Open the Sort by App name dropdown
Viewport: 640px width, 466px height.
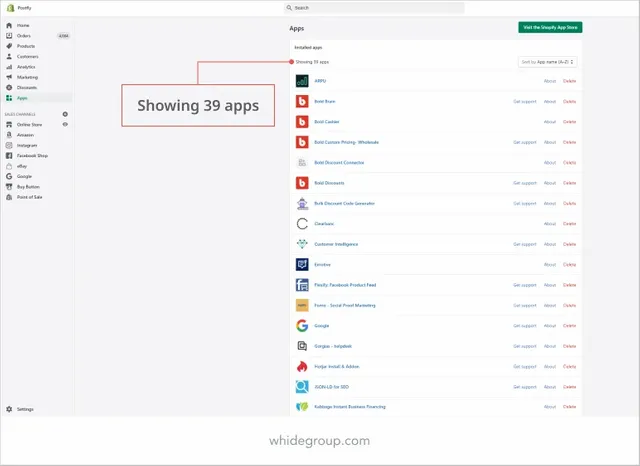click(547, 62)
